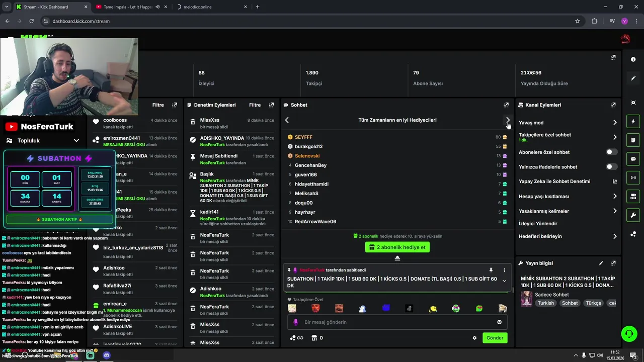644x362 pixels.
Task: Click İzleyici Yönlendir
Action: (x=538, y=224)
